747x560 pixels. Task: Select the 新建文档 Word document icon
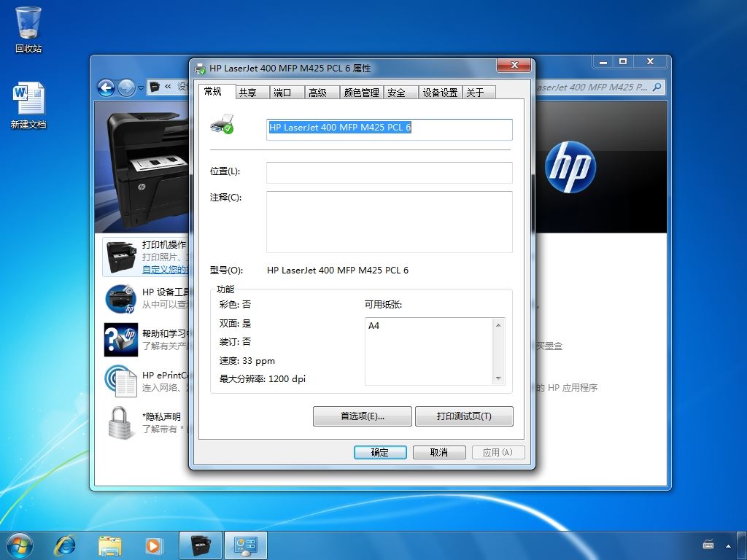[x=28, y=105]
